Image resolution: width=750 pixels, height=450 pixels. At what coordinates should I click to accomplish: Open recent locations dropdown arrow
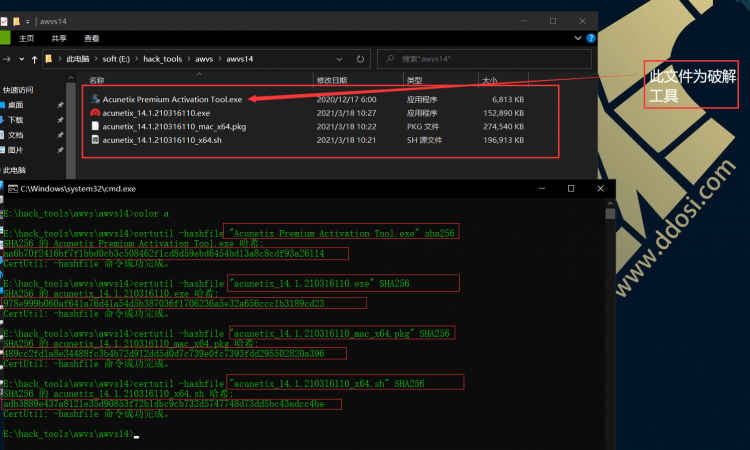click(22, 59)
